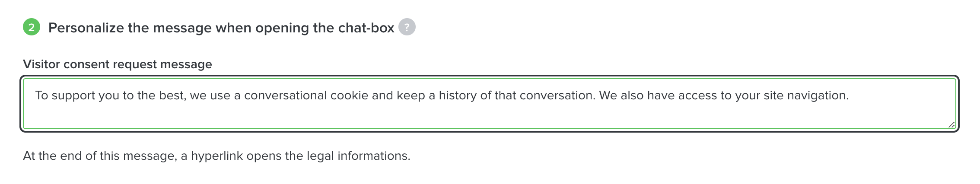Click the hyperlink helper text below textarea
The width and height of the screenshot is (980, 184).
coord(216,156)
